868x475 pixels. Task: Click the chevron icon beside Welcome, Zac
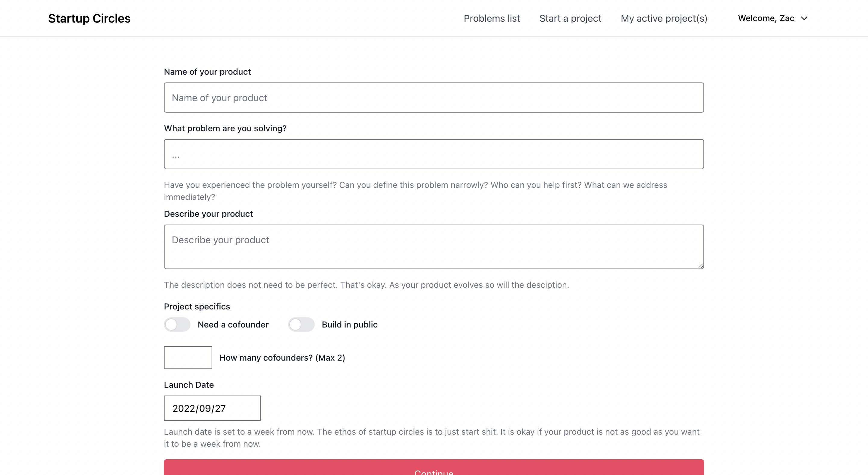click(804, 18)
